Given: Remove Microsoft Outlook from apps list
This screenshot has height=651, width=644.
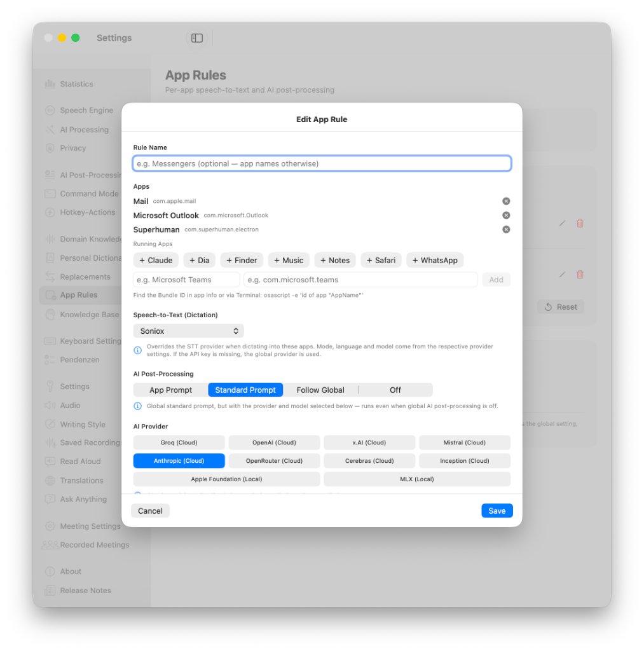Looking at the screenshot, I should [x=506, y=215].
